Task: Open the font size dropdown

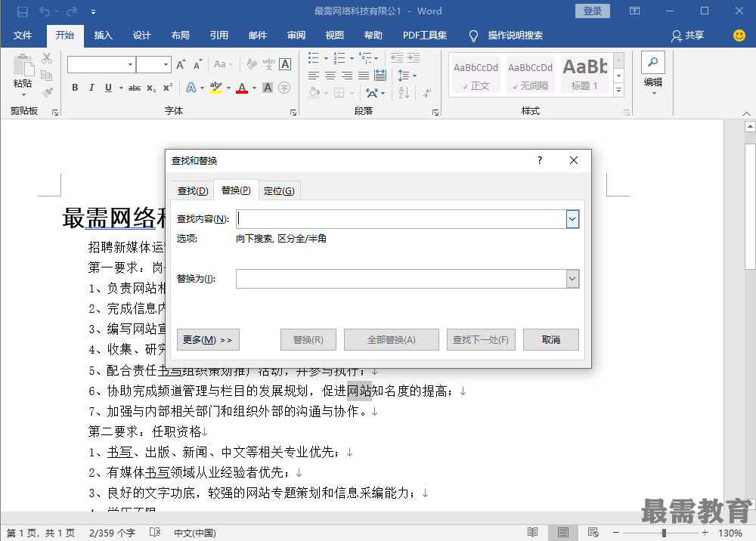Action: 166,64
